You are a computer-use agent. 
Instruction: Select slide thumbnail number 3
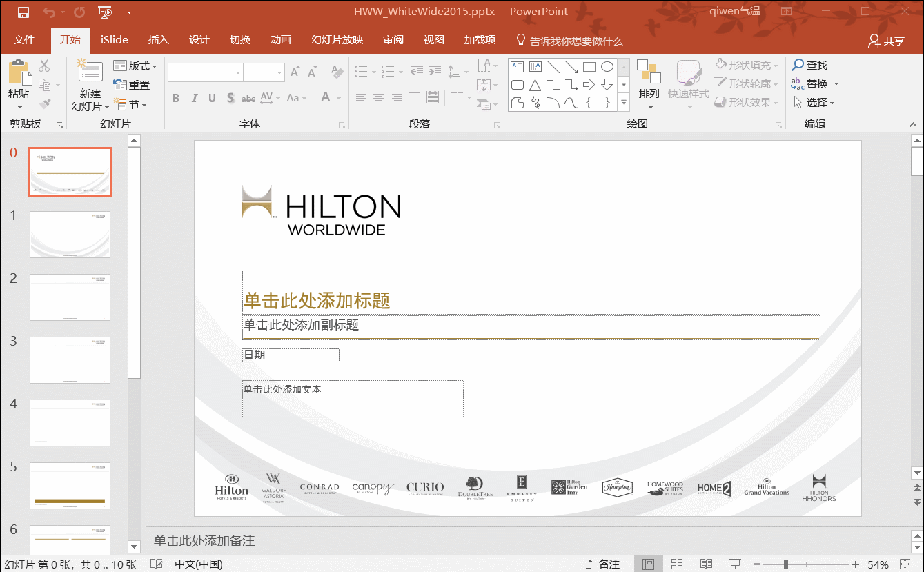[x=70, y=359]
